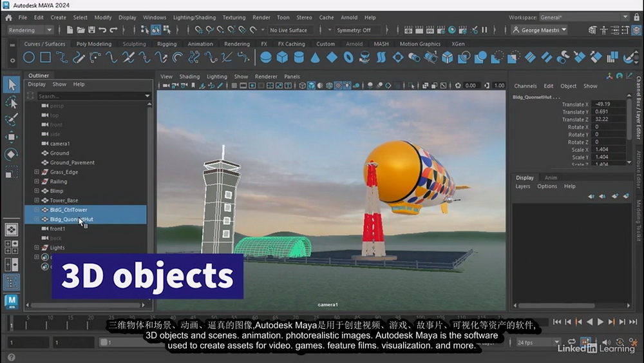Click the Maya logo button in sidebar
644x363 pixels.
coord(12,302)
